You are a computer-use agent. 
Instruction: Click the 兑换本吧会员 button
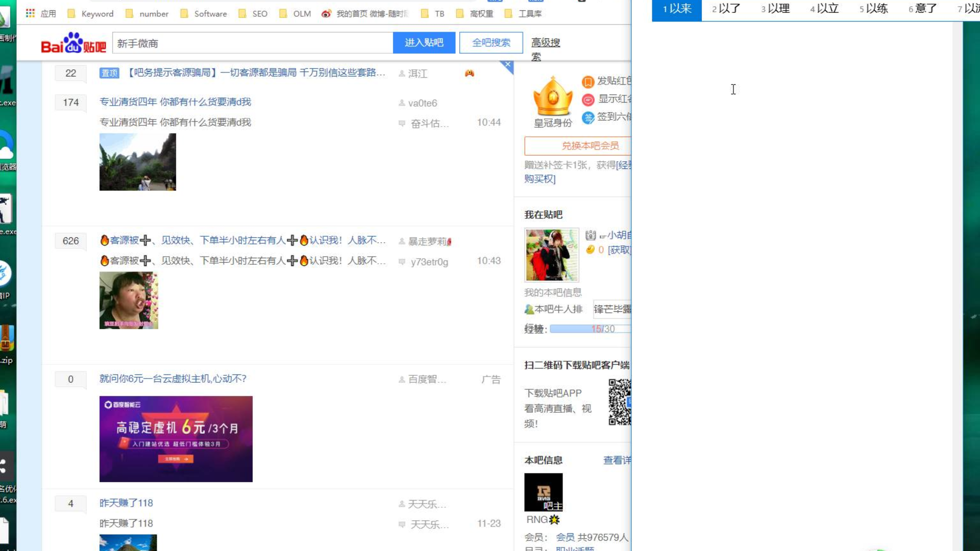(578, 146)
